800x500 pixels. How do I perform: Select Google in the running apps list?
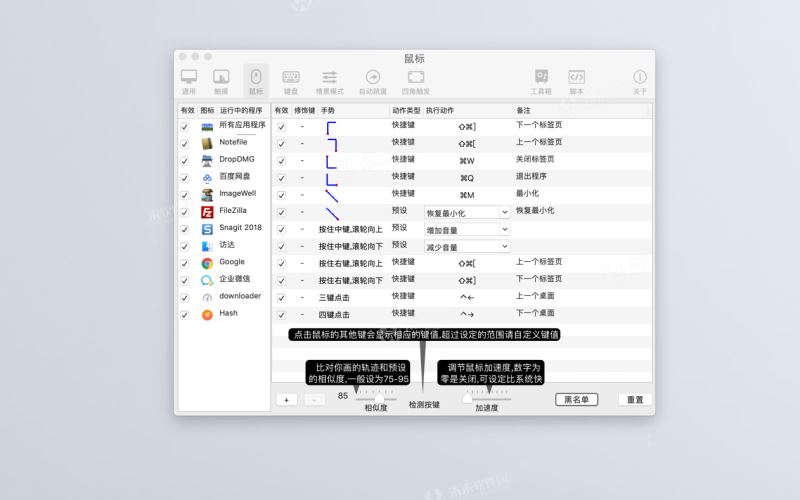pos(232,262)
